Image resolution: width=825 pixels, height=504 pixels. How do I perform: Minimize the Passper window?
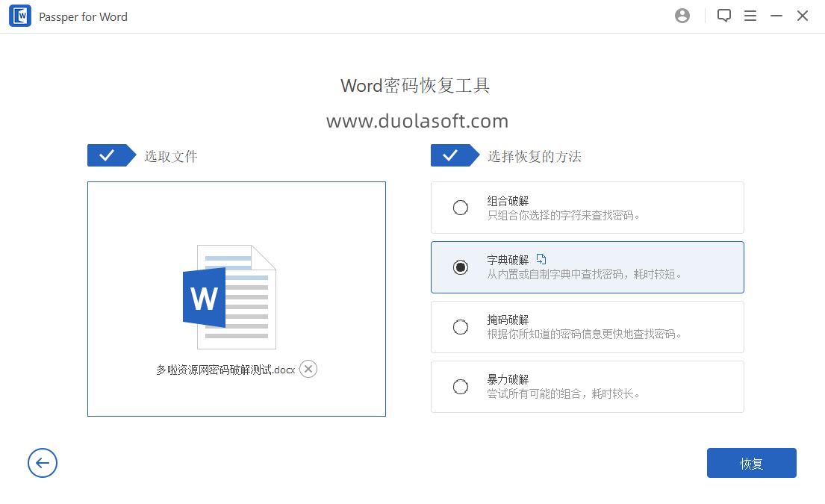pos(776,16)
